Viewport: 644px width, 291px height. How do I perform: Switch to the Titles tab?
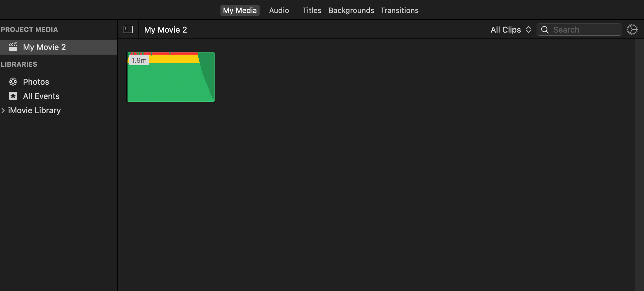pyautogui.click(x=312, y=10)
